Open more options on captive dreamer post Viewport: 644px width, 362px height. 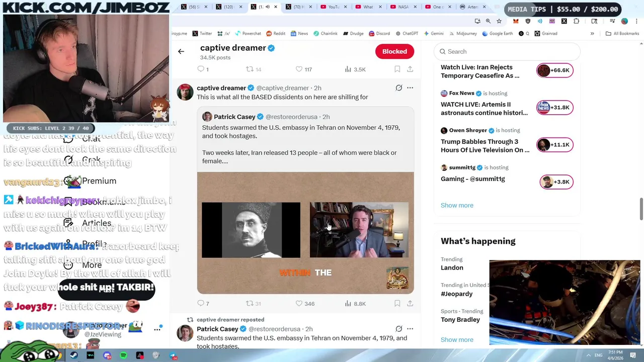click(410, 88)
